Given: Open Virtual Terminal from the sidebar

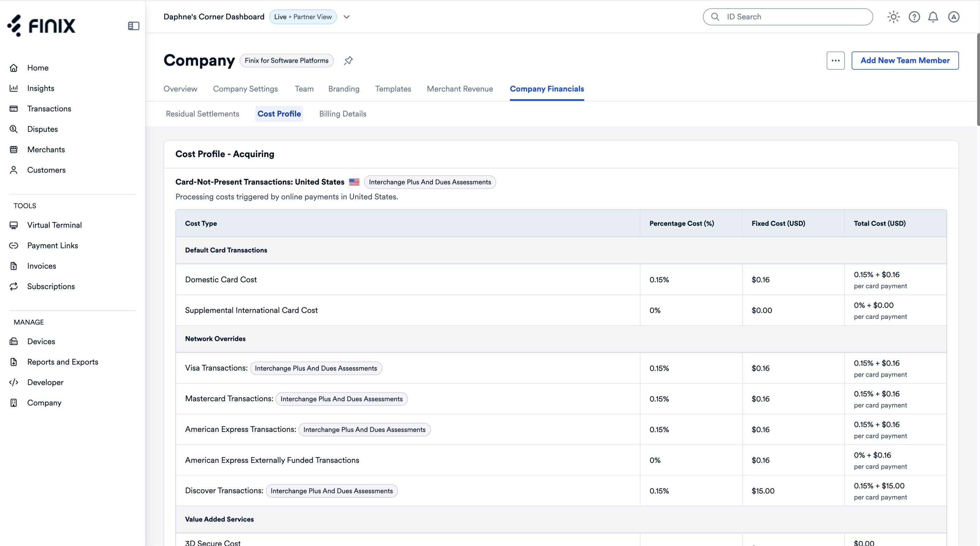Looking at the screenshot, I should point(54,225).
